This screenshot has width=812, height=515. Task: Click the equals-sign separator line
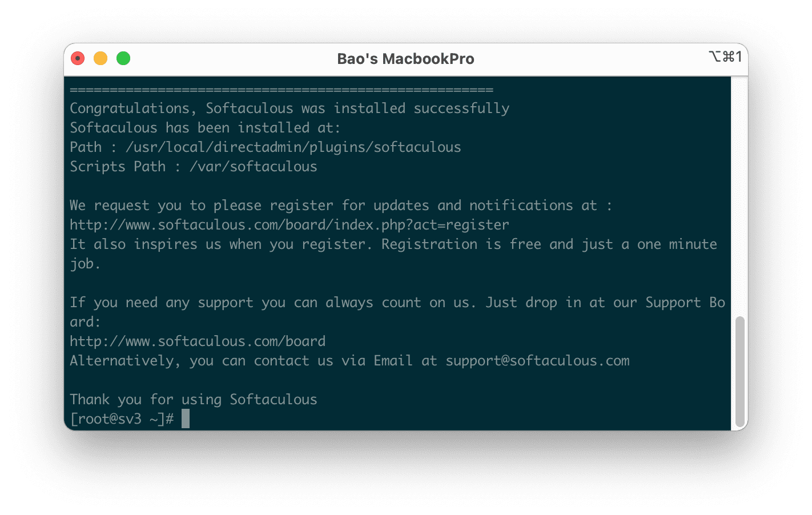click(x=282, y=90)
